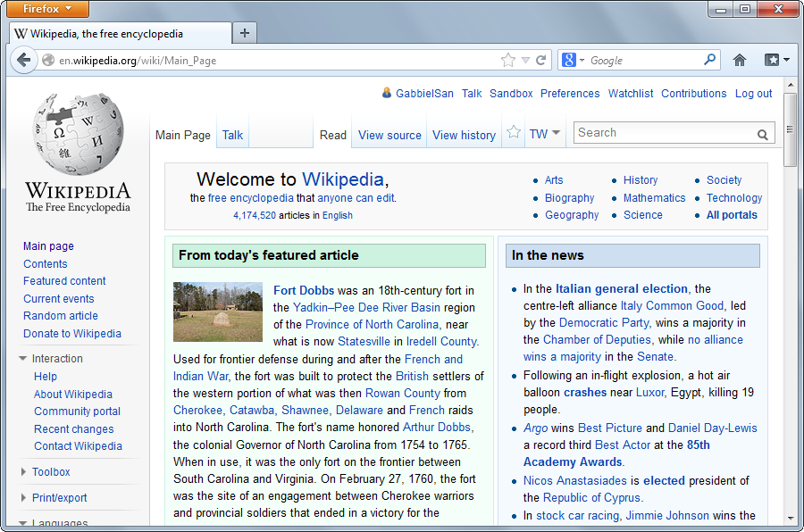Screen dimensions: 804x532
Task: Collapse the Languages sidebar section
Action: (22, 523)
